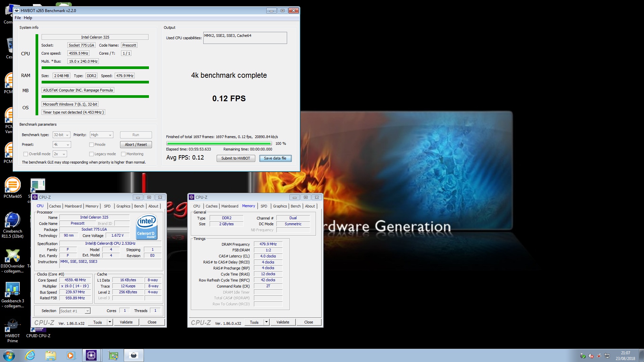Click the Core speed 4559.5 MHz value
This screenshot has height=362, width=644.
coord(78,53)
